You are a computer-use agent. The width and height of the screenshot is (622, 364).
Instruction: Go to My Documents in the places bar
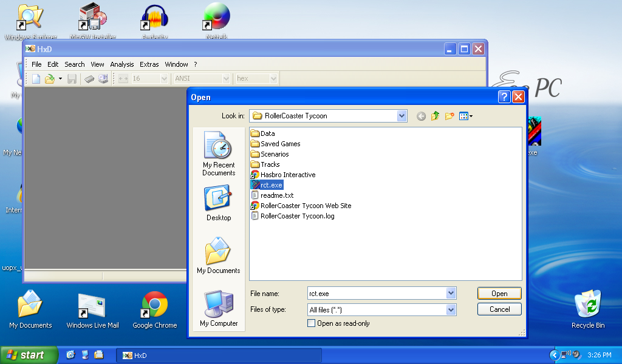[x=219, y=255]
